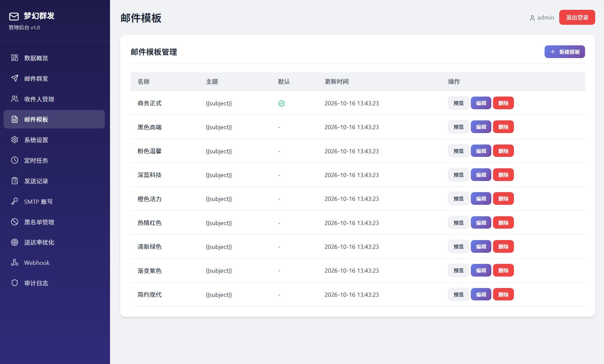Edit the 黑色高端 template
The image size is (604, 364).
click(x=481, y=127)
